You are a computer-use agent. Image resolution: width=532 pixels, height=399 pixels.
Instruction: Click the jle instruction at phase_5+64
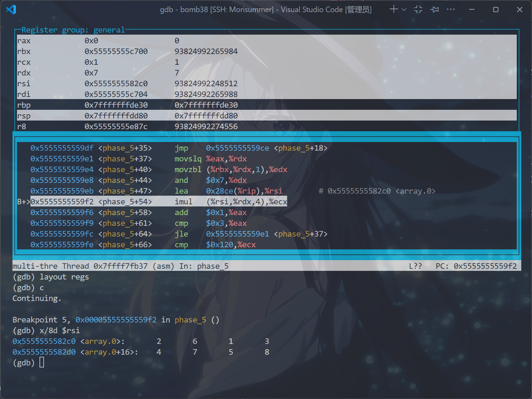coord(181,234)
